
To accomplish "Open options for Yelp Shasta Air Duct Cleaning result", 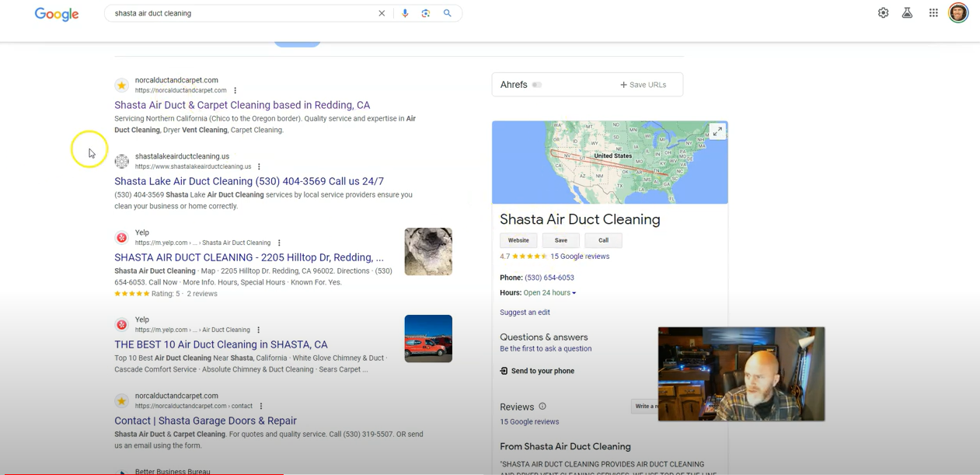I will 279,243.
